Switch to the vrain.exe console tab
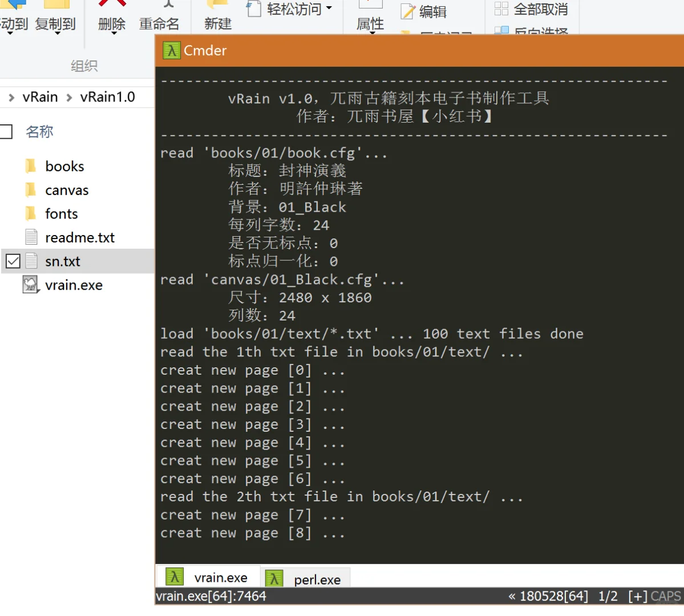The width and height of the screenshot is (684, 616). point(208,577)
